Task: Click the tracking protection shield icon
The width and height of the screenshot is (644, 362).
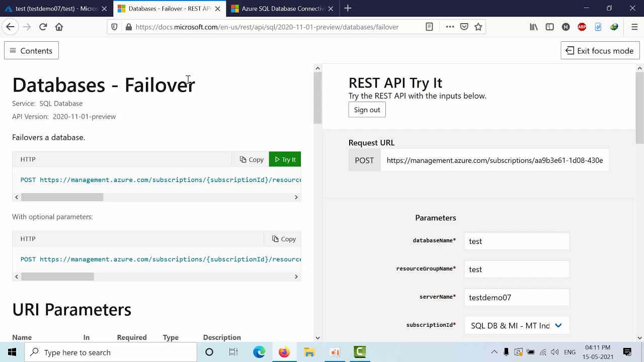Action: (x=115, y=27)
